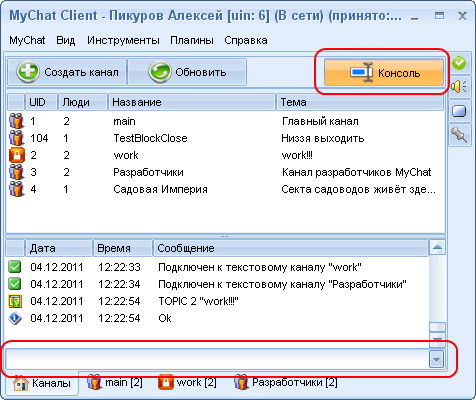Select the main channel gift icon
This screenshot has width=476, height=400.
17,121
